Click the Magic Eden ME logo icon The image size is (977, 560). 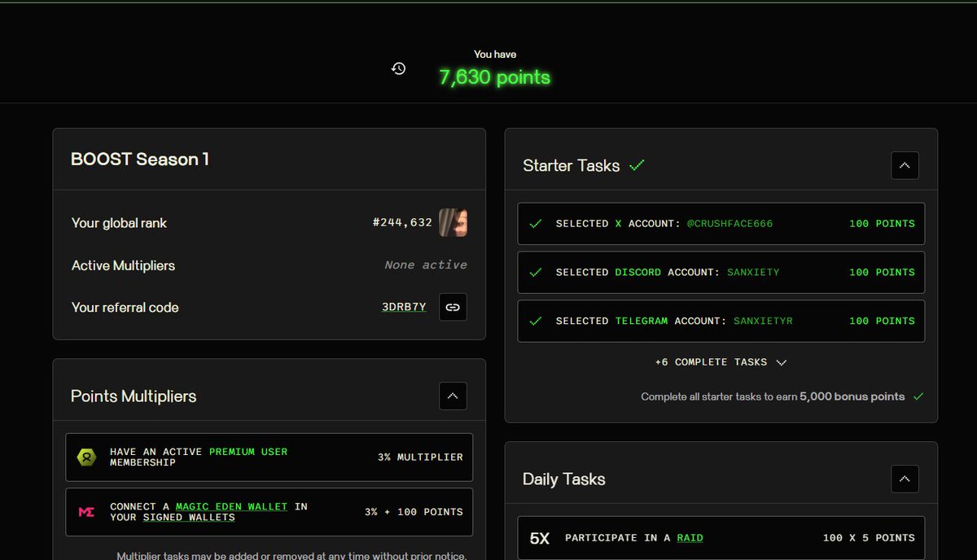tap(86, 512)
